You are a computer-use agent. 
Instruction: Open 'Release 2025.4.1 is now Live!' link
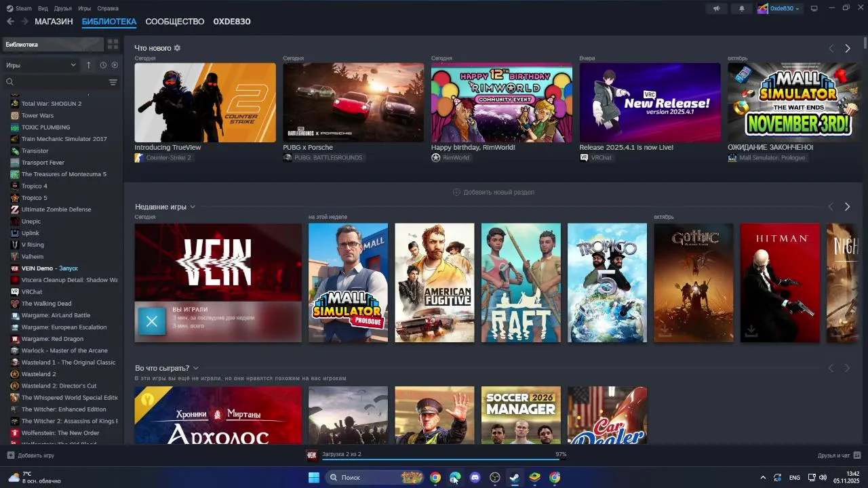pos(627,147)
